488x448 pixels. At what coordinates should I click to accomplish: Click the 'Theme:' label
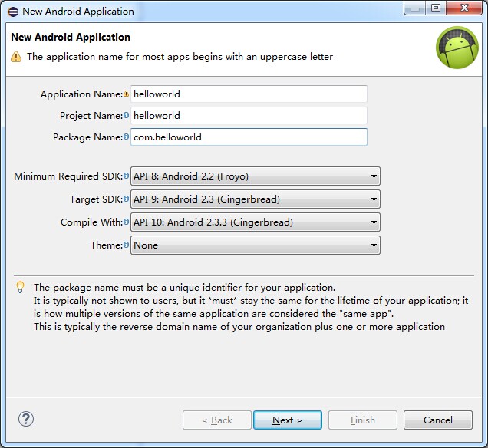tap(107, 245)
